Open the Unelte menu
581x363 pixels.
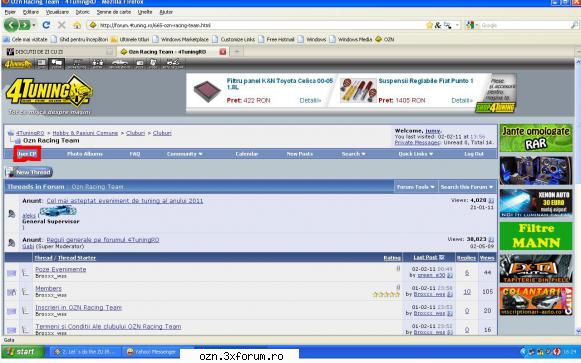coord(145,12)
